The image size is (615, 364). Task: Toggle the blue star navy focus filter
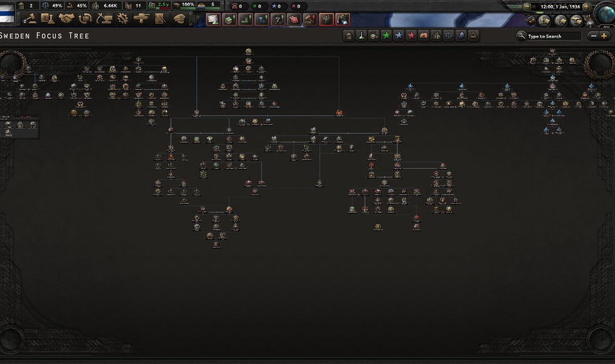point(399,36)
